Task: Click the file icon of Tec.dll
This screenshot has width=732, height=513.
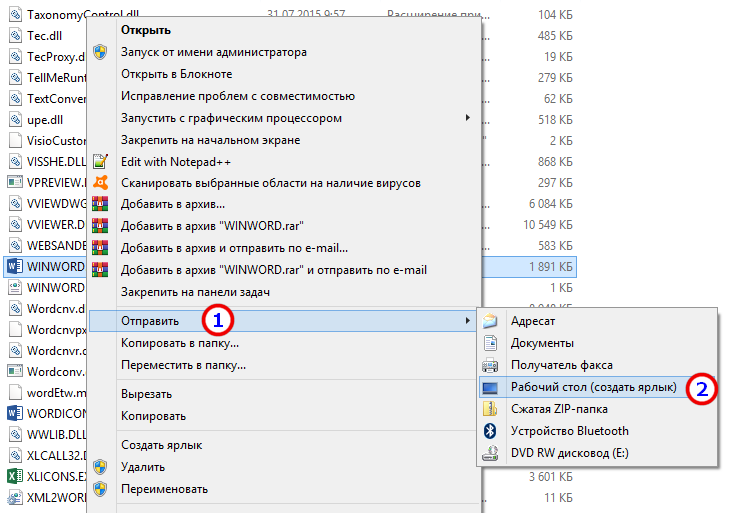Action: tap(15, 35)
